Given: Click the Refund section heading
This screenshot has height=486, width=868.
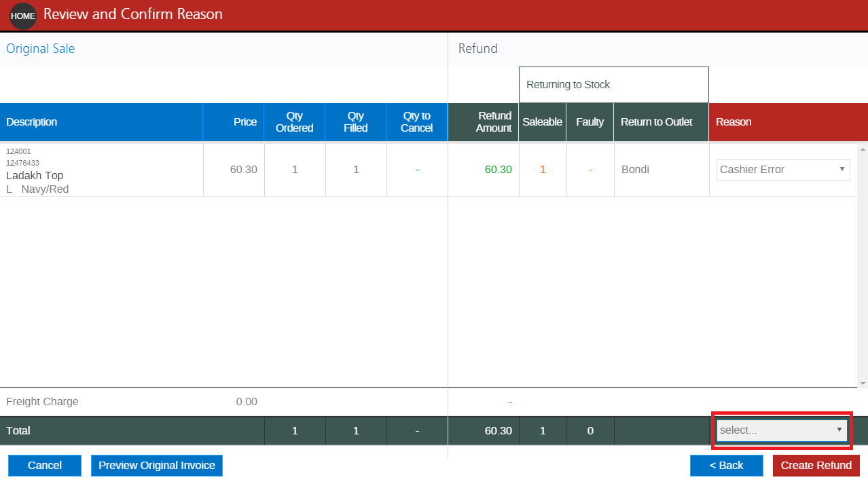Looking at the screenshot, I should (478, 49).
